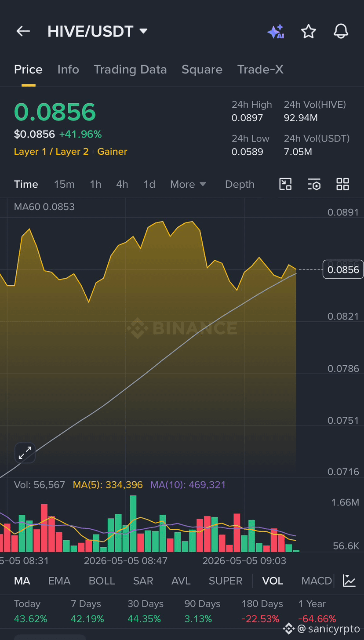
Task: Click the +41.96% change value
Action: click(x=80, y=134)
